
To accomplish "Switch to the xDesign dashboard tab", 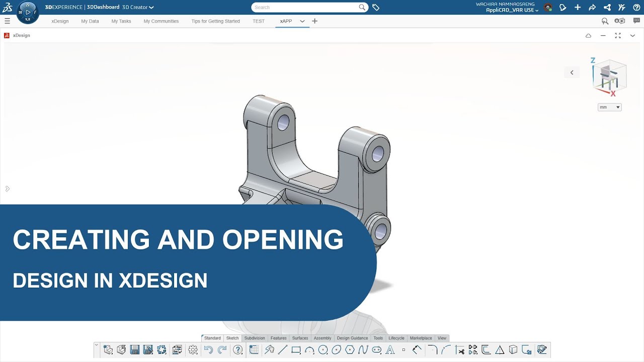I will (60, 21).
